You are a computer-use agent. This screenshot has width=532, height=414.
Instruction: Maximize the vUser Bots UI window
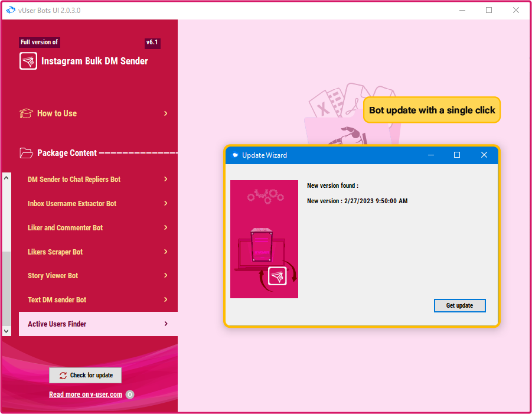[489, 10]
